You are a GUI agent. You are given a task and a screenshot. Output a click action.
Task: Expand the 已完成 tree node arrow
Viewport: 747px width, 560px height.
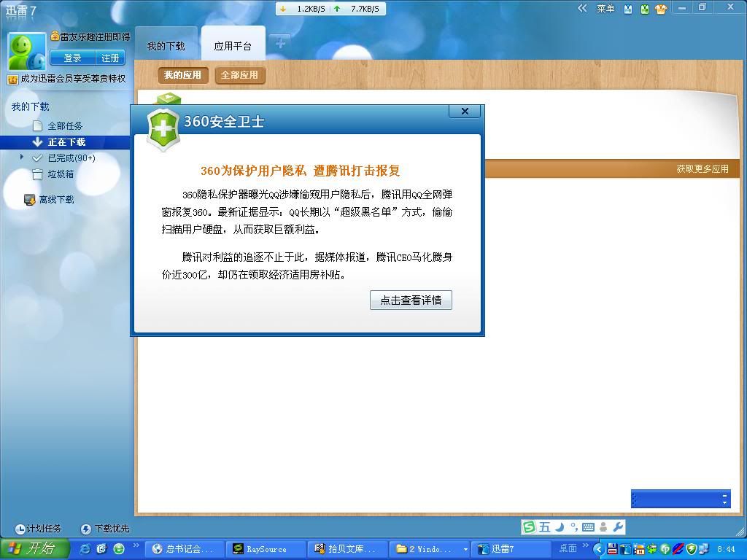21,157
